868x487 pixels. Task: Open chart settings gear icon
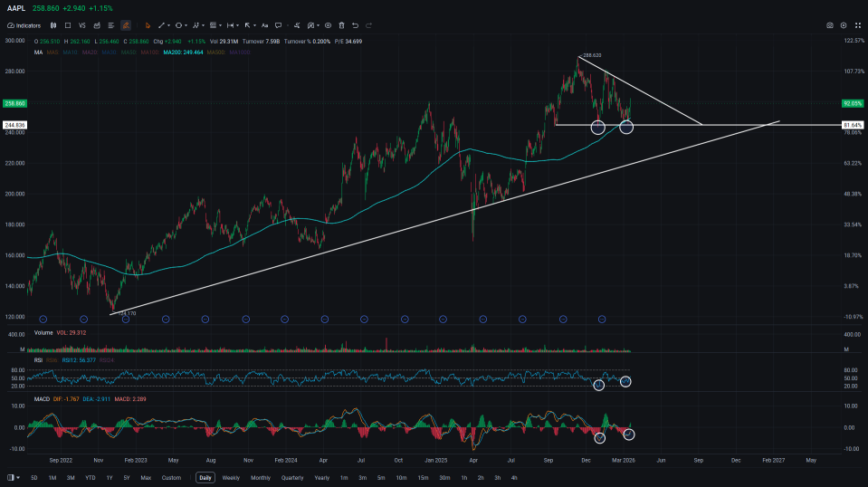point(844,25)
